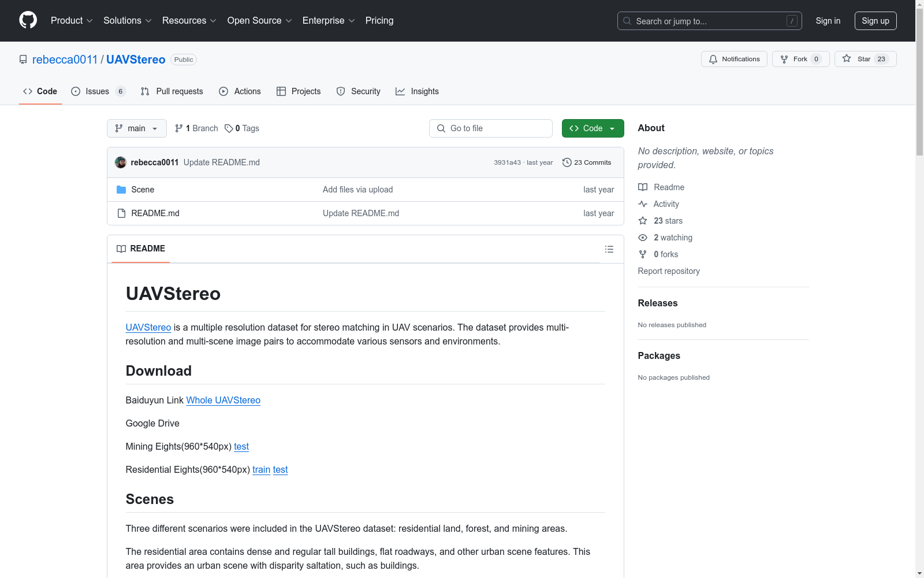
Task: Click the tag icon beside 0 Tags
Action: (x=229, y=128)
